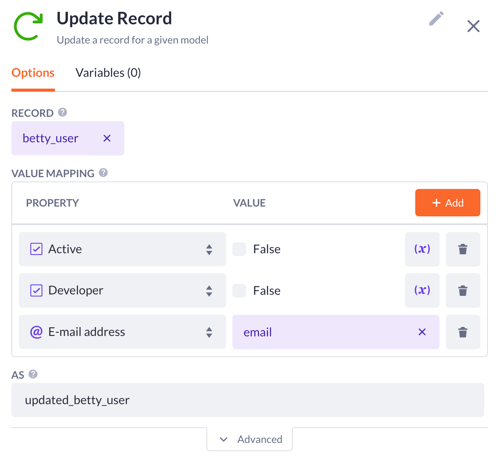This screenshot has height=461, width=500.
Task: Click the pencil edit icon in header
Action: tap(436, 19)
